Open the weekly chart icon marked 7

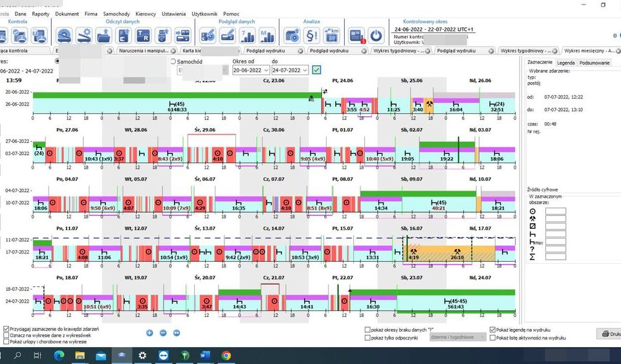pos(247,36)
